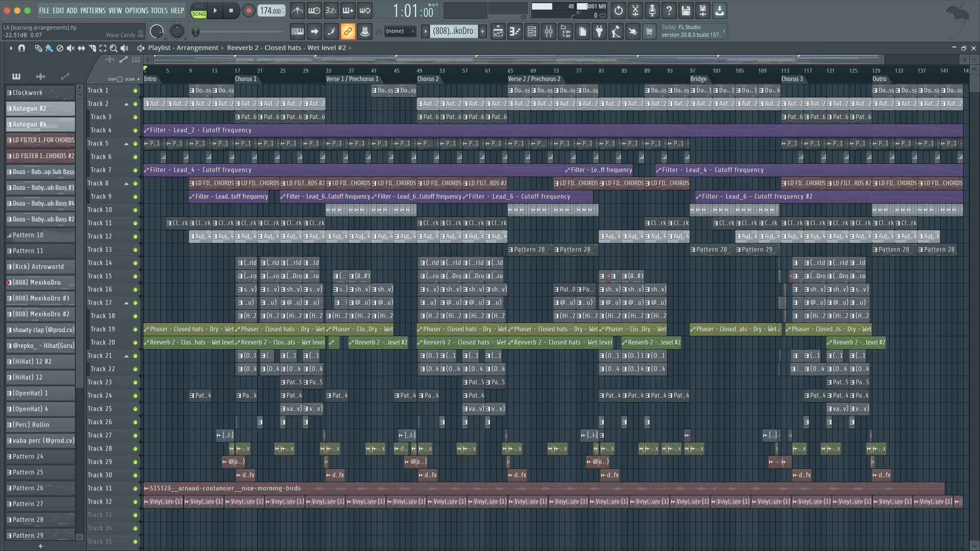The width and height of the screenshot is (980, 551).
Task: Toggle the metronome icon
Action: click(x=298, y=11)
